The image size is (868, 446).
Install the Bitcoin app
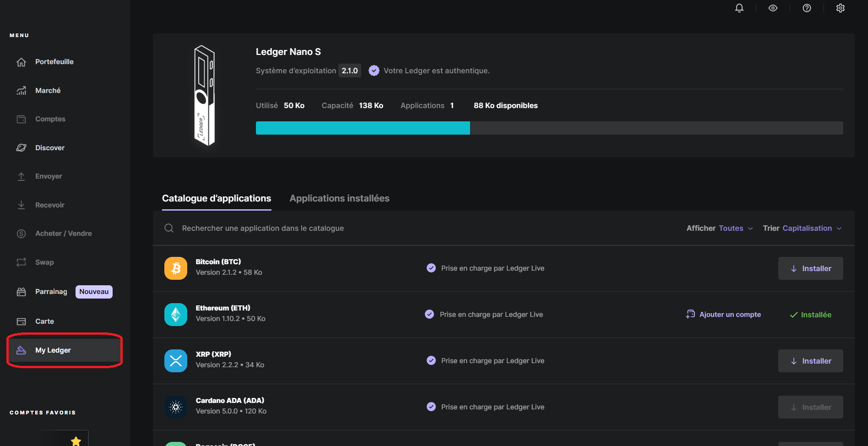click(x=811, y=268)
